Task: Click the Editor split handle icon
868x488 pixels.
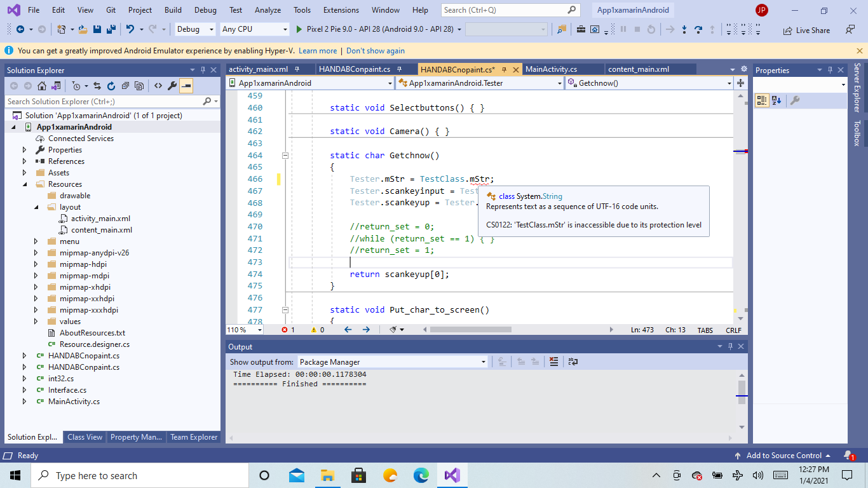Action: click(x=741, y=83)
